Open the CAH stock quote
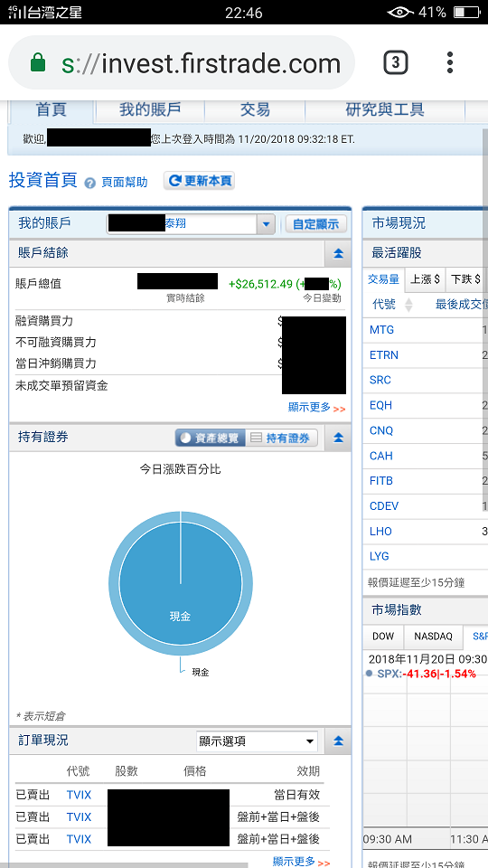Image resolution: width=488 pixels, height=868 pixels. point(381,456)
